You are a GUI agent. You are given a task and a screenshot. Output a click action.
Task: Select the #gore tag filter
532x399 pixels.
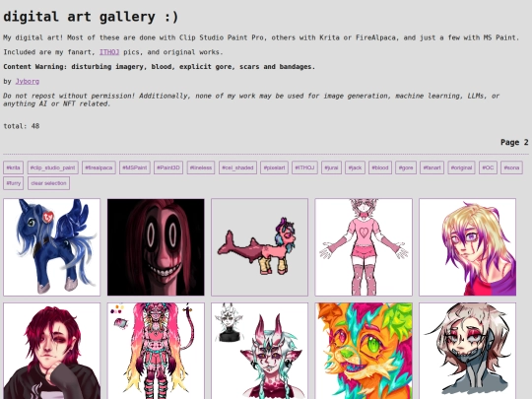[x=406, y=167]
